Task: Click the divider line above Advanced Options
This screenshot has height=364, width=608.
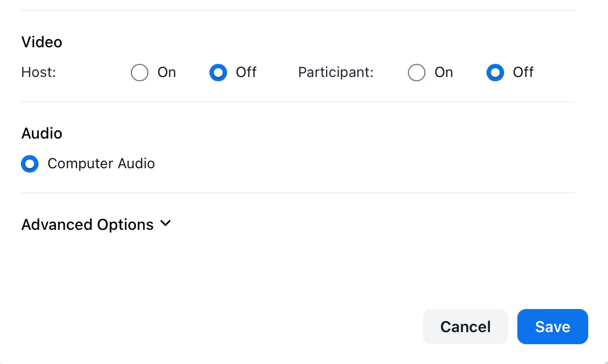Action: (x=297, y=193)
